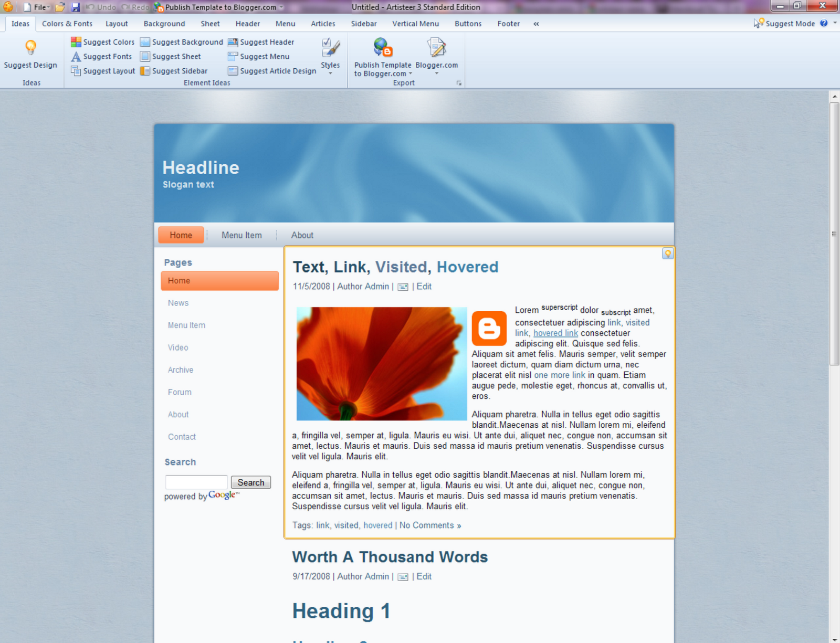Image resolution: width=840 pixels, height=643 pixels.
Task: Click the Save icon in quick access toolbar
Action: (77, 7)
